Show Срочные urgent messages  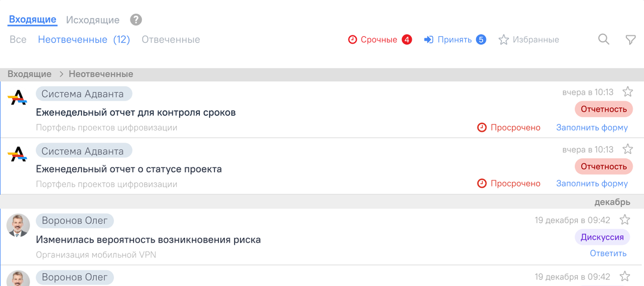point(379,40)
